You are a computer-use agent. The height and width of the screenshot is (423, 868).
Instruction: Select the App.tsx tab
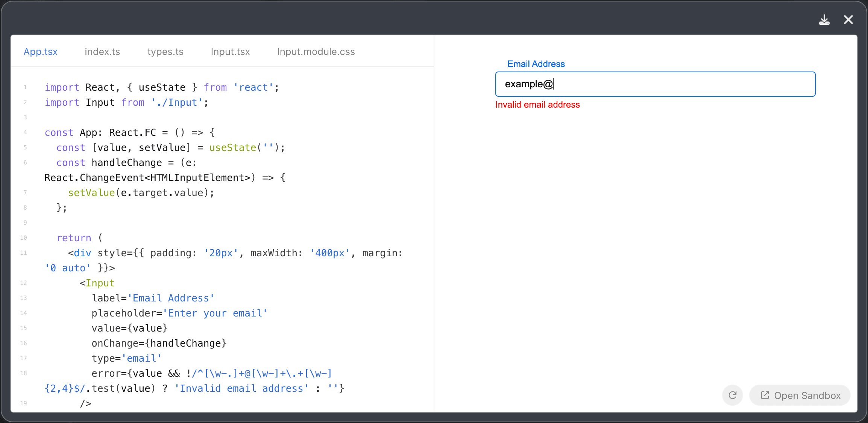coord(41,52)
